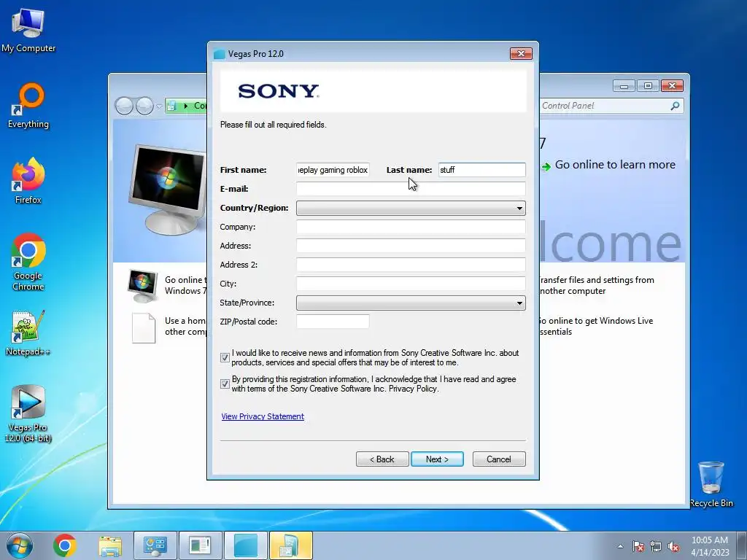Switch to the blue Vegas Pro taskbar item
The image size is (747, 560).
tap(245, 545)
